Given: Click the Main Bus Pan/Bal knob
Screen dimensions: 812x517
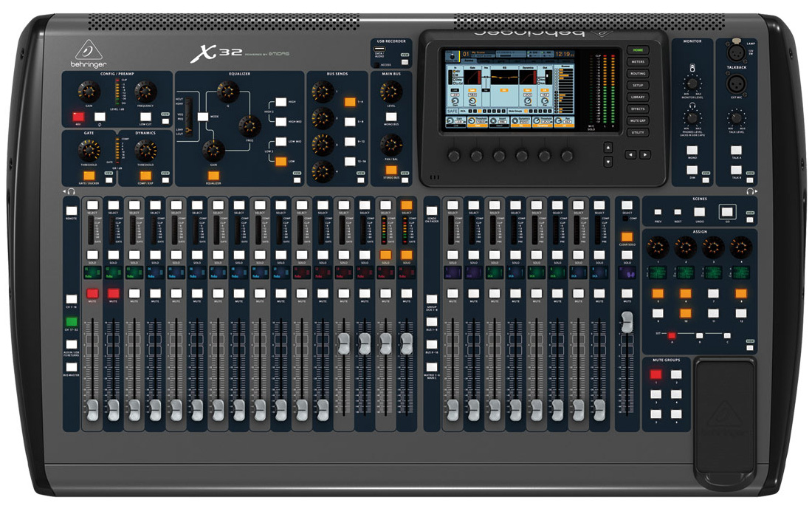Looking at the screenshot, I should (391, 145).
